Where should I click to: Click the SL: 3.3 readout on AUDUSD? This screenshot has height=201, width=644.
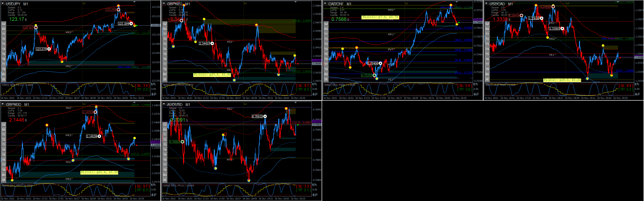tap(303, 186)
